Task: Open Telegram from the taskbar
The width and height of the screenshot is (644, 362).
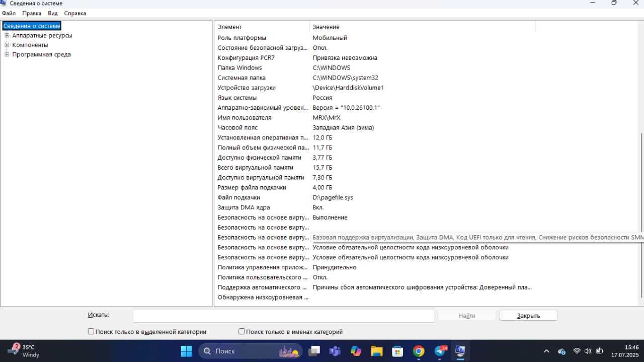Action: pyautogui.click(x=440, y=351)
